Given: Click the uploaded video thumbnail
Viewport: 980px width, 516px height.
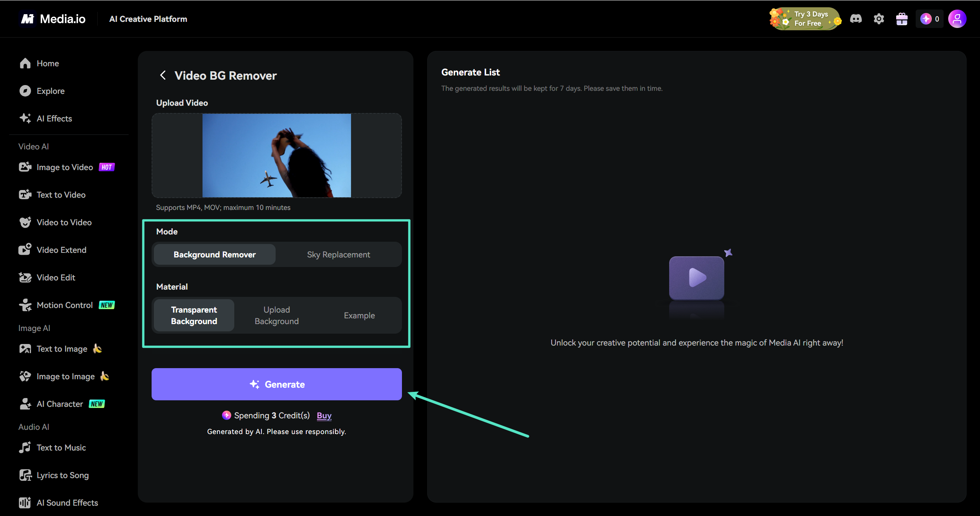Looking at the screenshot, I should point(276,156).
